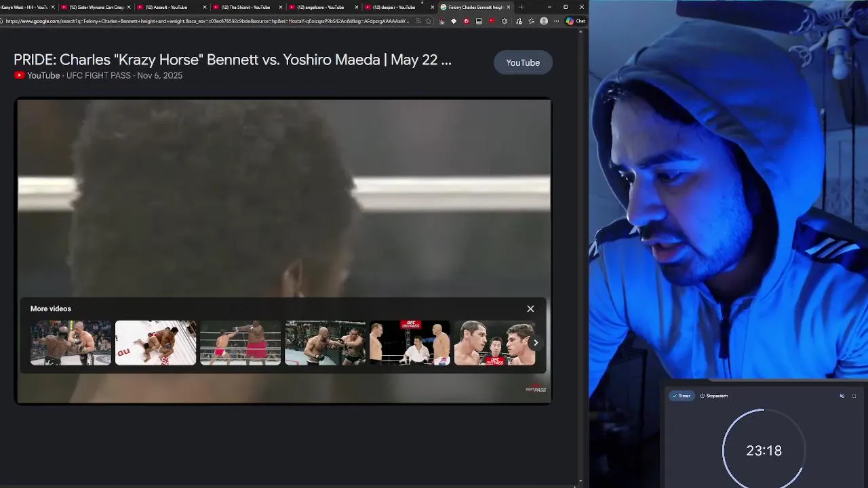Open the Copilot Chat button

576,21
